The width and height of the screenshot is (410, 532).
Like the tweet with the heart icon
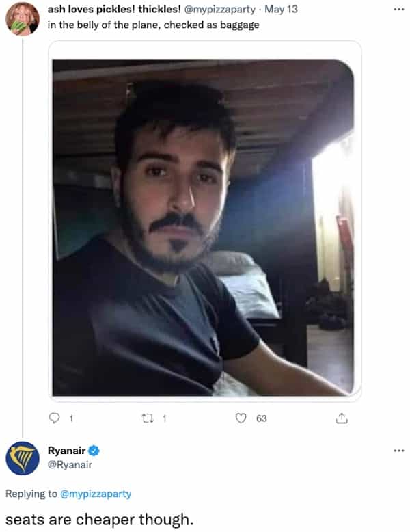[x=241, y=418]
